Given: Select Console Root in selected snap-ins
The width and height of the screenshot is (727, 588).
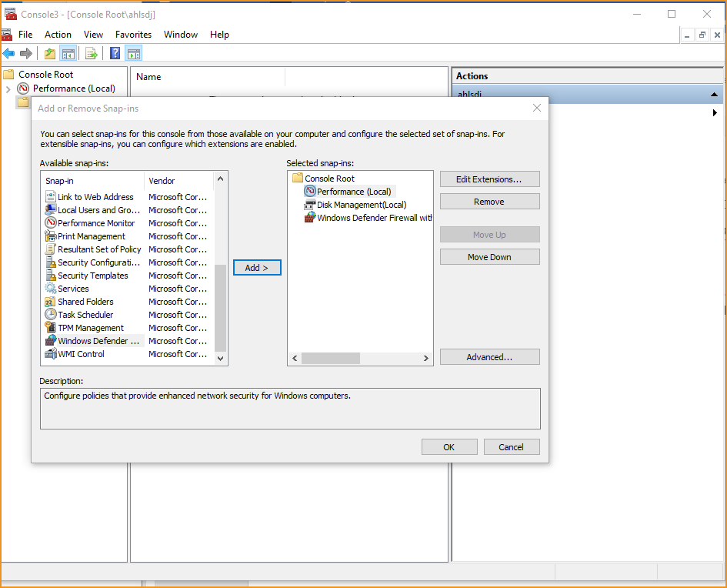Looking at the screenshot, I should (329, 179).
